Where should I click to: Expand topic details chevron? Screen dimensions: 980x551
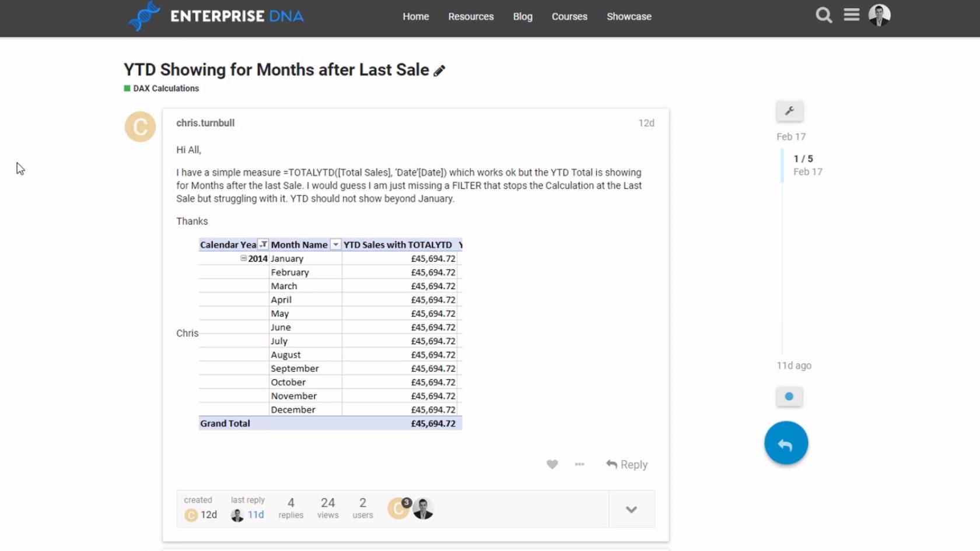coord(631,510)
